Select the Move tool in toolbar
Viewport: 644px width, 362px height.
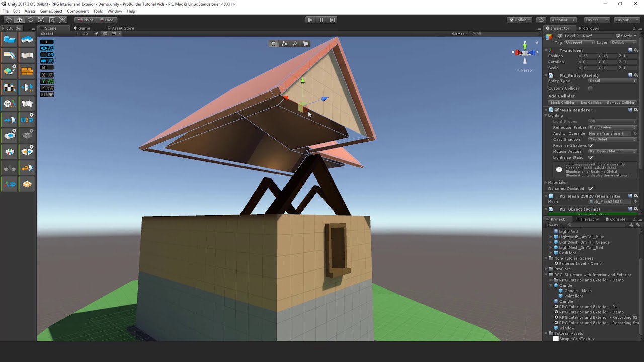point(20,20)
